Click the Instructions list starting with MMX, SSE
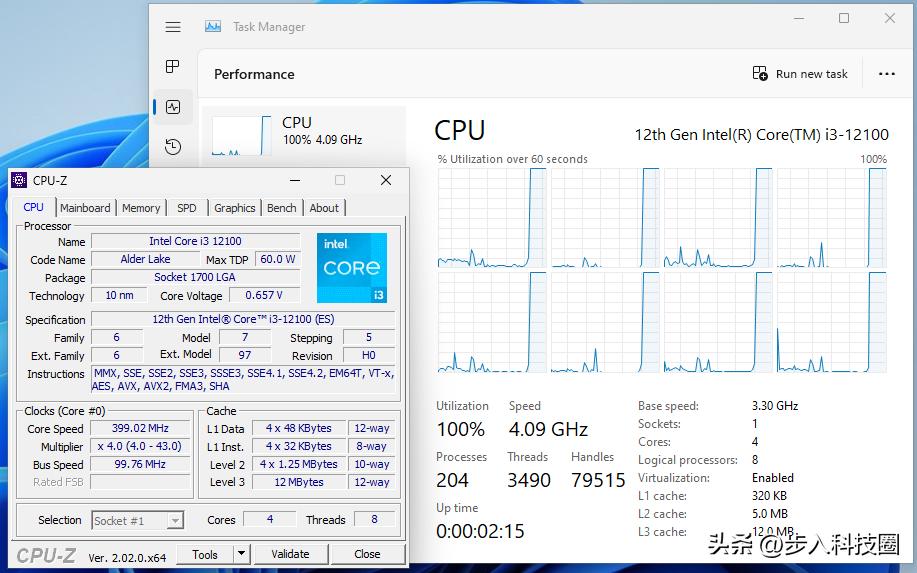 tap(243, 379)
